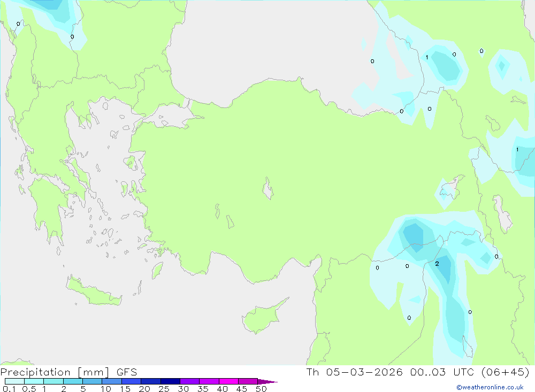Pick the legend swatch between 5 and 10
This screenshot has width=535, height=392.
[93, 381]
